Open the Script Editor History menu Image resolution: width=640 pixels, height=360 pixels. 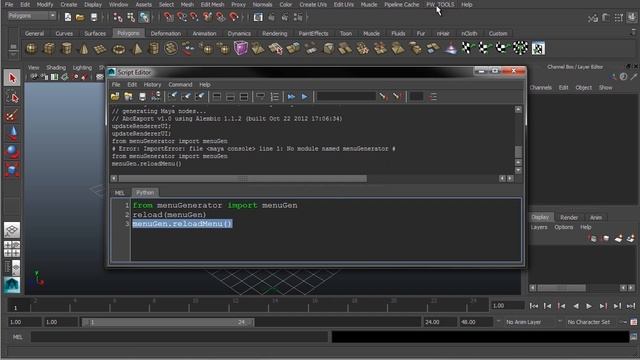click(152, 84)
